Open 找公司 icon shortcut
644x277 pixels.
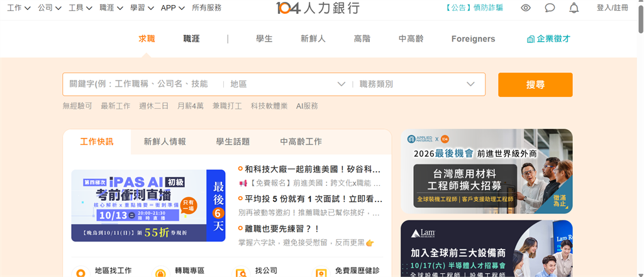(x=241, y=272)
